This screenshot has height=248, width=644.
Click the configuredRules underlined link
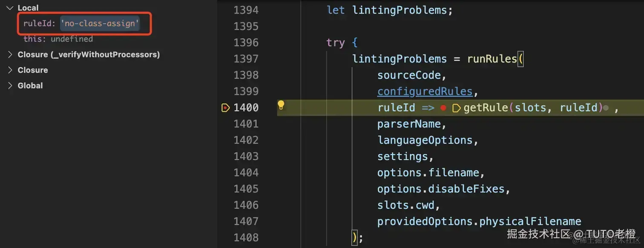pyautogui.click(x=425, y=91)
